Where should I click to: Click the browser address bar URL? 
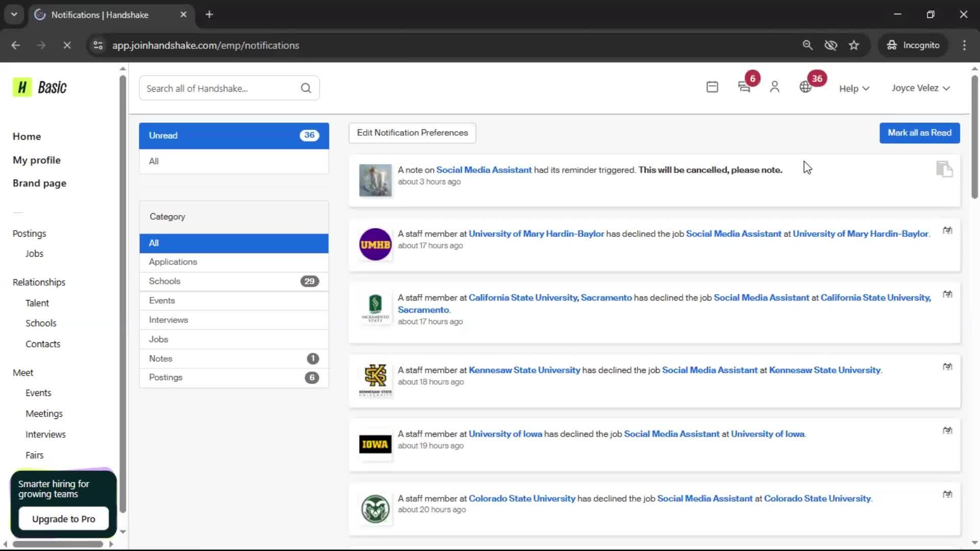tap(206, 45)
